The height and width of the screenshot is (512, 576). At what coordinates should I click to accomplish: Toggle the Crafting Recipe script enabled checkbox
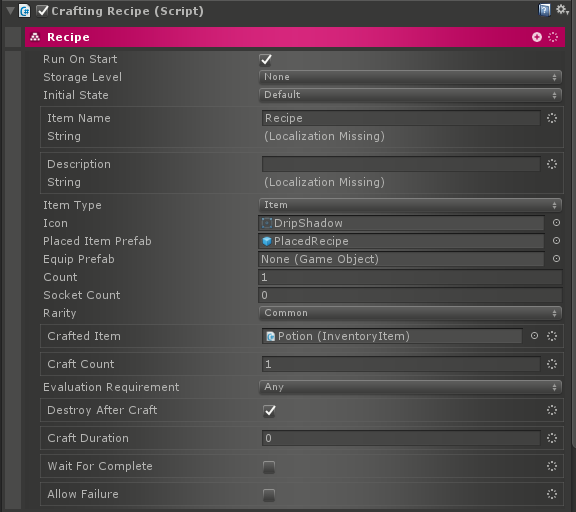coord(42,11)
